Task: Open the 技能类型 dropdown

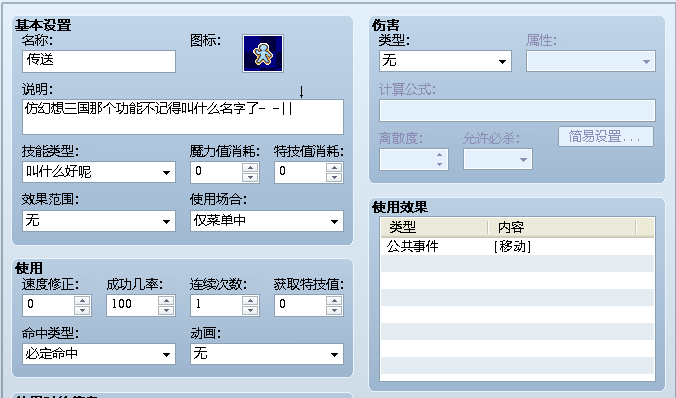Action: click(x=99, y=172)
